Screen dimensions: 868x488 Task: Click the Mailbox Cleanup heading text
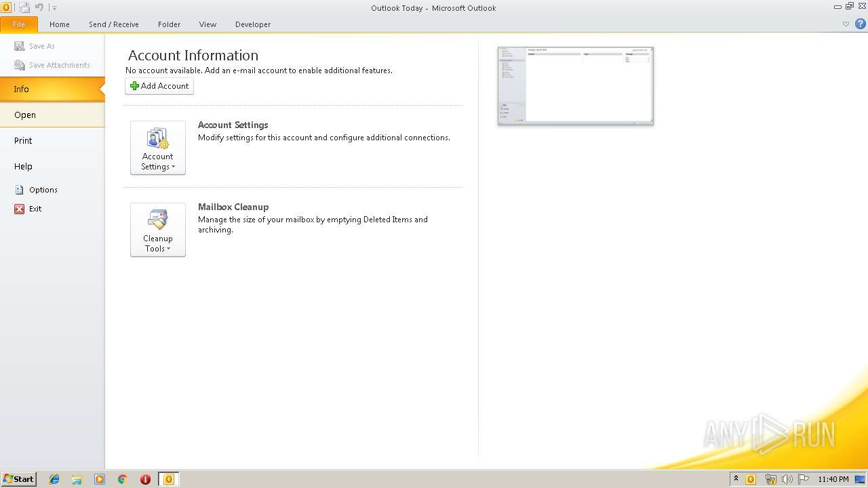tap(233, 207)
